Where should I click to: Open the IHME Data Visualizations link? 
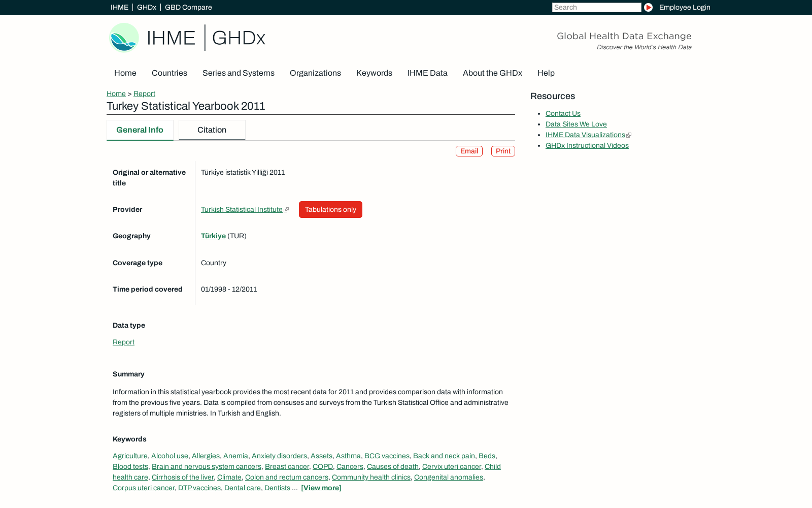(x=585, y=135)
